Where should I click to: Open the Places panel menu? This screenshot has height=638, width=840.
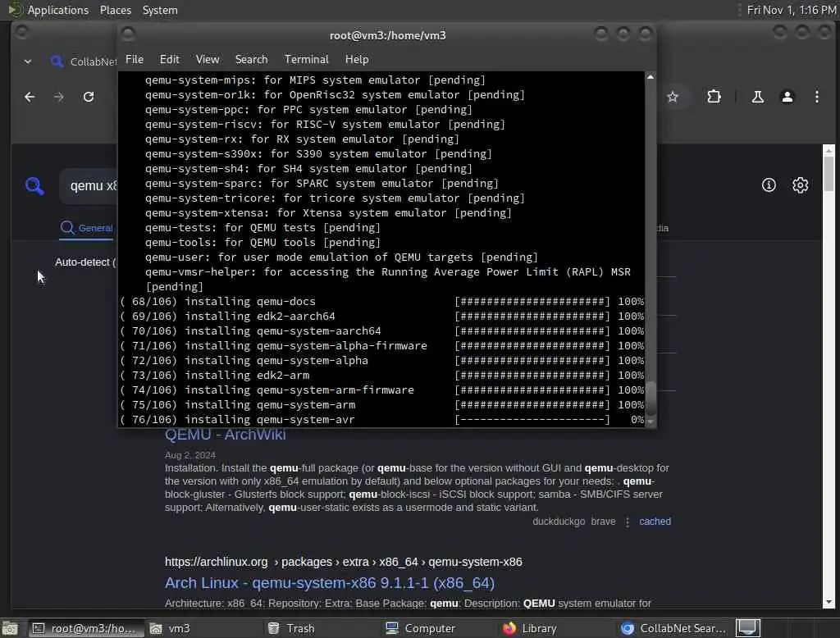coord(115,10)
